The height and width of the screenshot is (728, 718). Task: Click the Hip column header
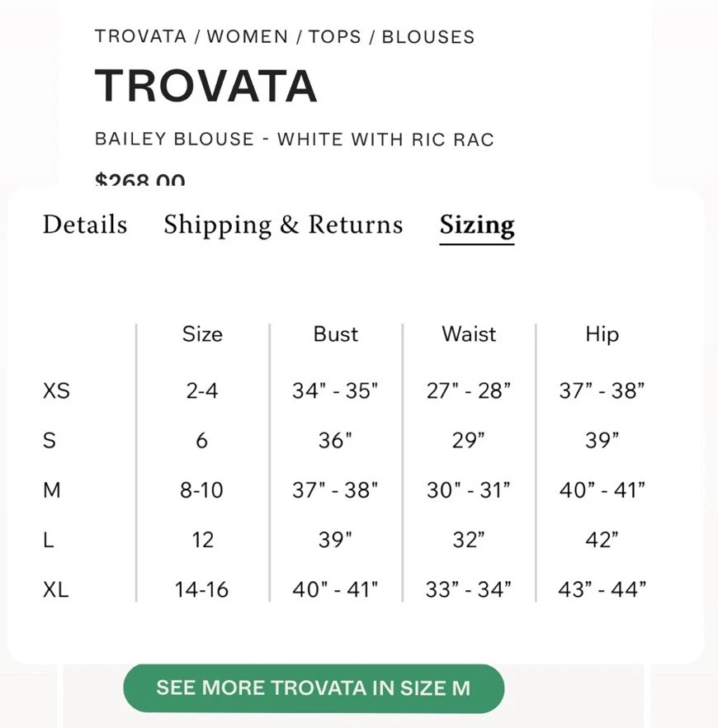(602, 335)
